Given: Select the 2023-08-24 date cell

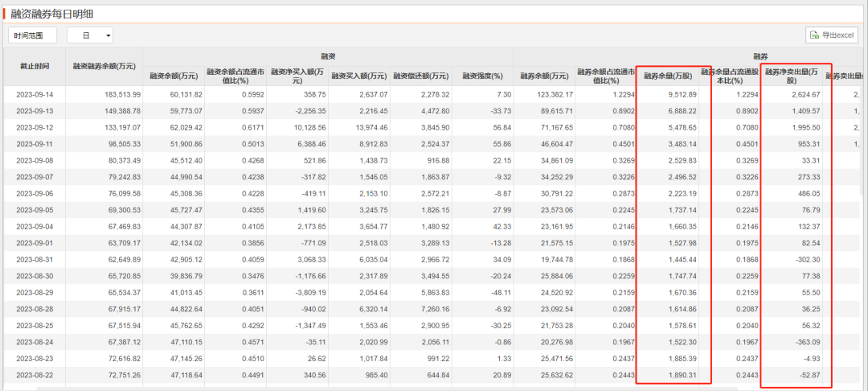Looking at the screenshot, I should [x=35, y=342].
